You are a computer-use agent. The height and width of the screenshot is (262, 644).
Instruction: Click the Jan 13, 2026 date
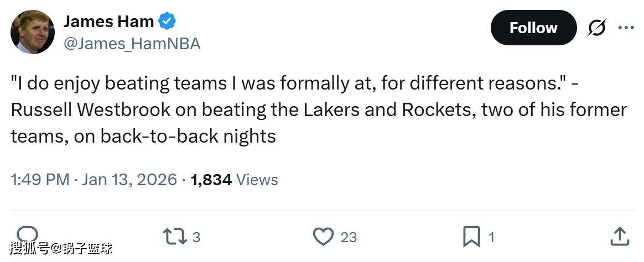129,180
